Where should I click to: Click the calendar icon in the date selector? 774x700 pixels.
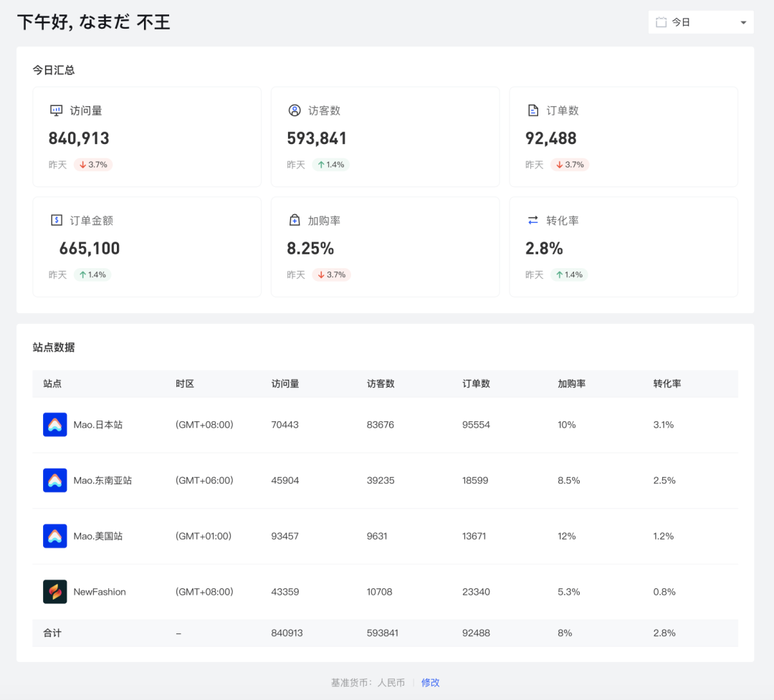coord(659,21)
